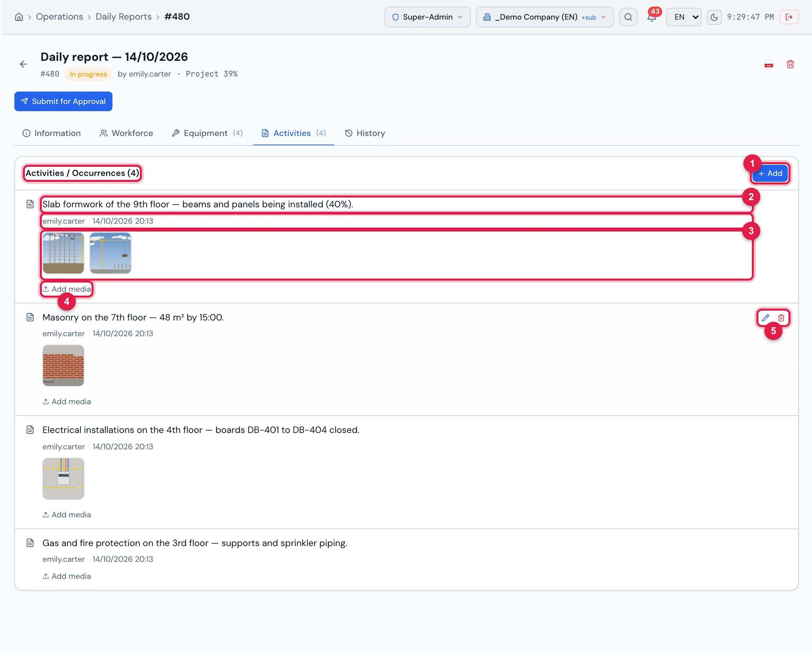Click Add media under Slab formwork
Screen dimensions: 812x654
point(67,289)
